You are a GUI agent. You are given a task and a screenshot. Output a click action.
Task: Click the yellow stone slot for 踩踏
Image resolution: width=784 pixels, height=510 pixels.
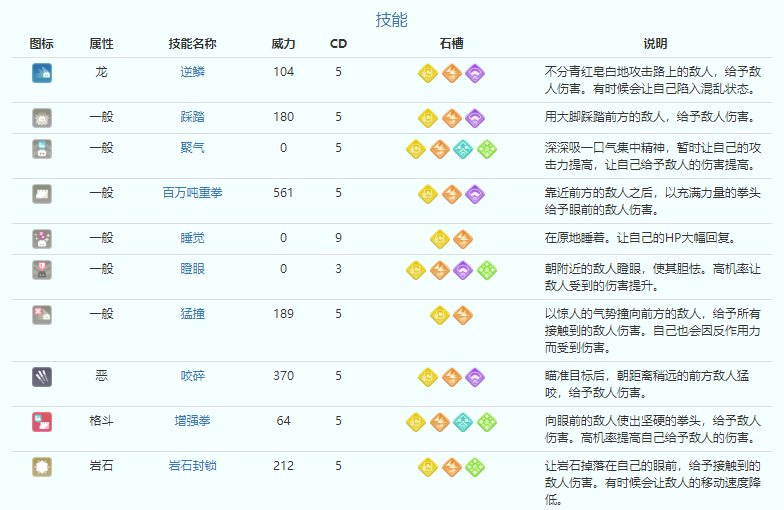click(428, 118)
